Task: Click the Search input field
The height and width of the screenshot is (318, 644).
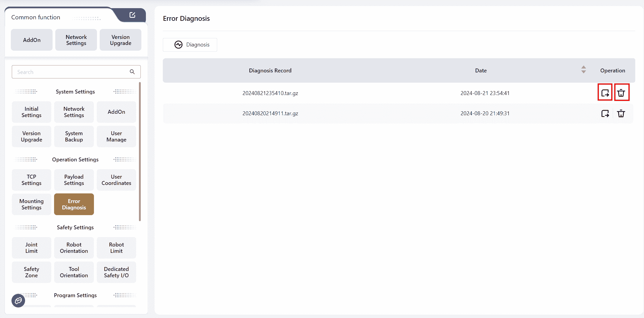Action: coord(71,72)
